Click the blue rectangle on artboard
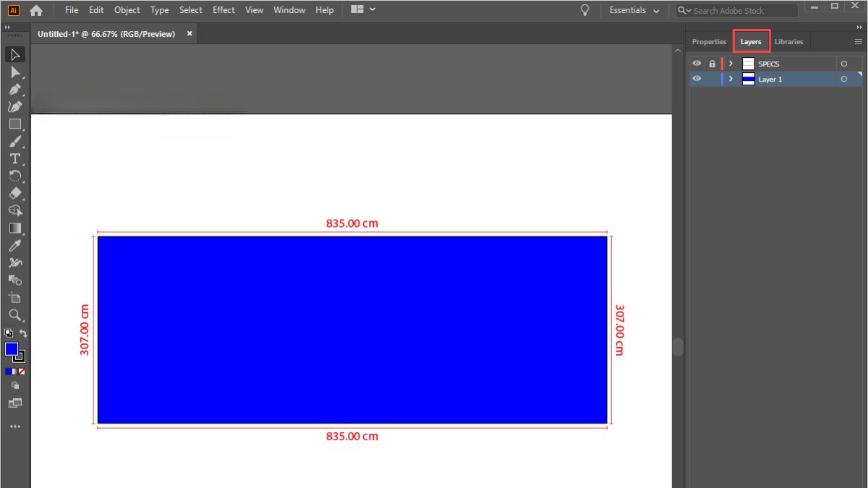Screen dimensions: 868x488 352,330
